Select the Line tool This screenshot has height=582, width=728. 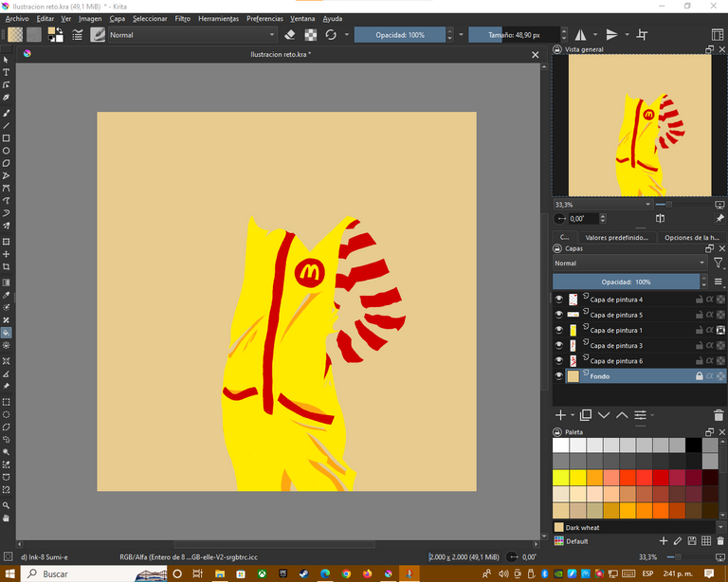(6, 126)
